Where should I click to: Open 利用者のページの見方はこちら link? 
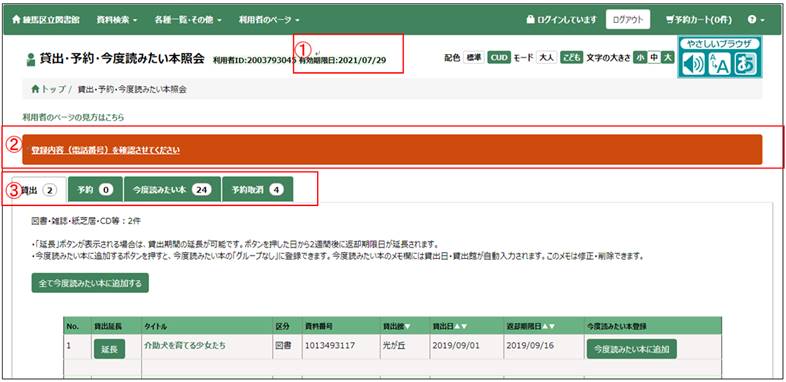point(73,118)
